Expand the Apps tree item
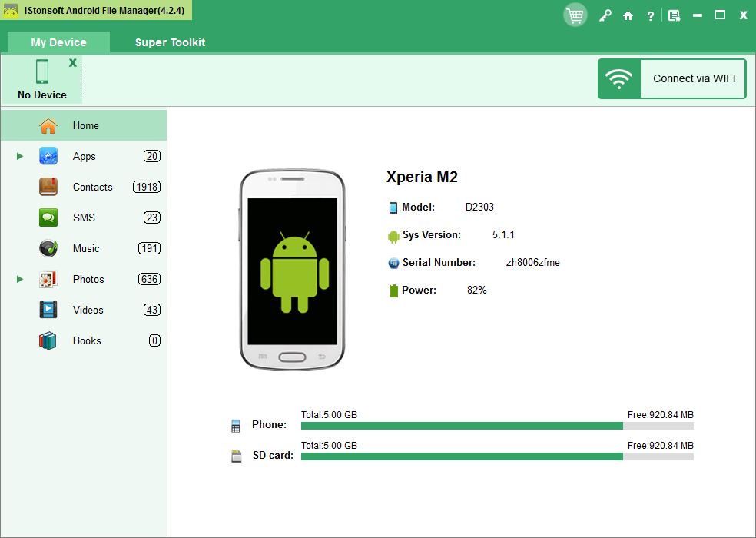This screenshot has width=756, height=538. 18,156
